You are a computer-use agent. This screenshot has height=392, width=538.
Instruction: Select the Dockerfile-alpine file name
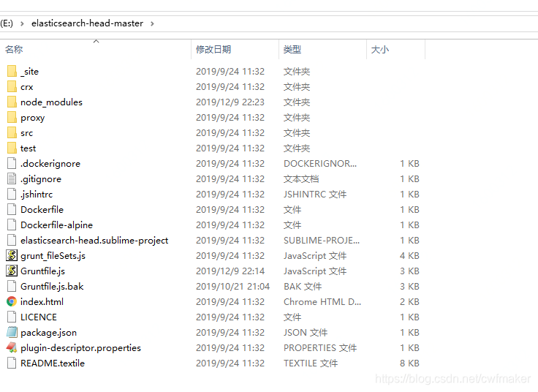point(56,225)
